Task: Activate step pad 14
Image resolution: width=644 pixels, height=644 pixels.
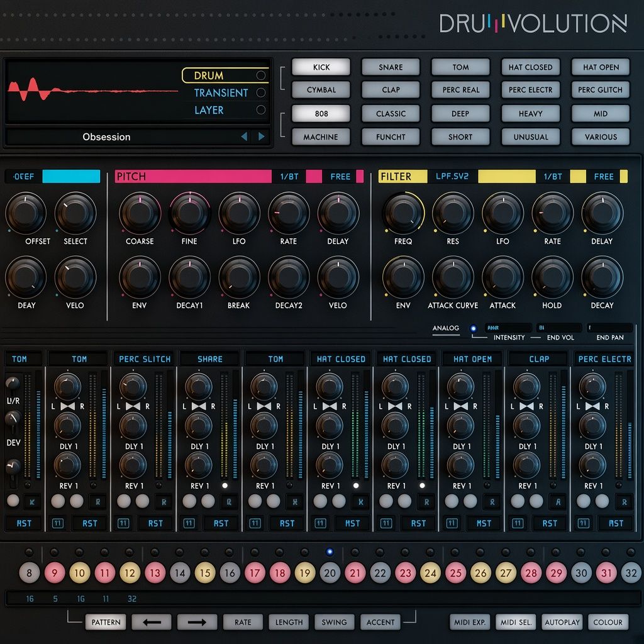Action: point(180,572)
